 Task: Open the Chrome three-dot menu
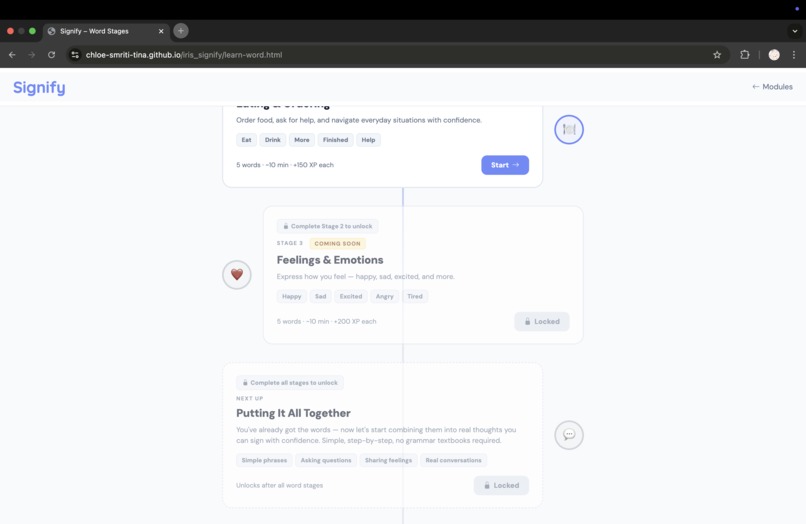tap(794, 55)
